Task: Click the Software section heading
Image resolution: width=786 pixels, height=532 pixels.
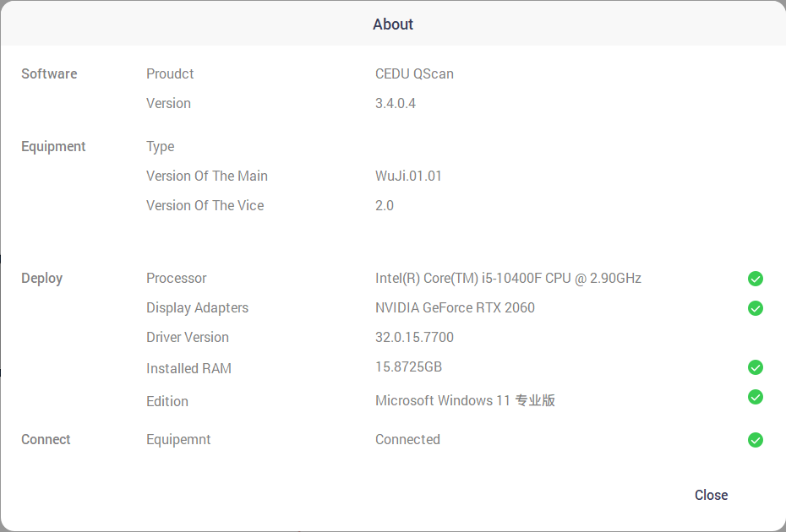Action: tap(49, 74)
